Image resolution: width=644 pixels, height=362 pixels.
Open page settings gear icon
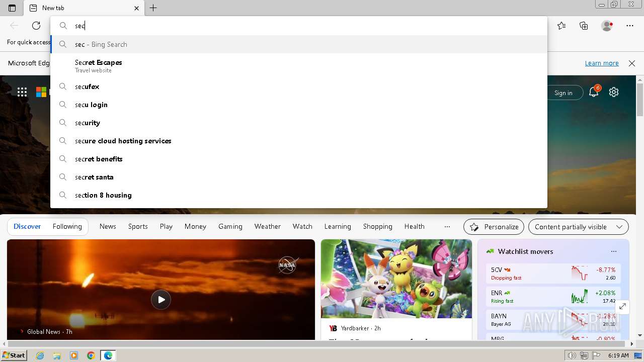point(614,92)
